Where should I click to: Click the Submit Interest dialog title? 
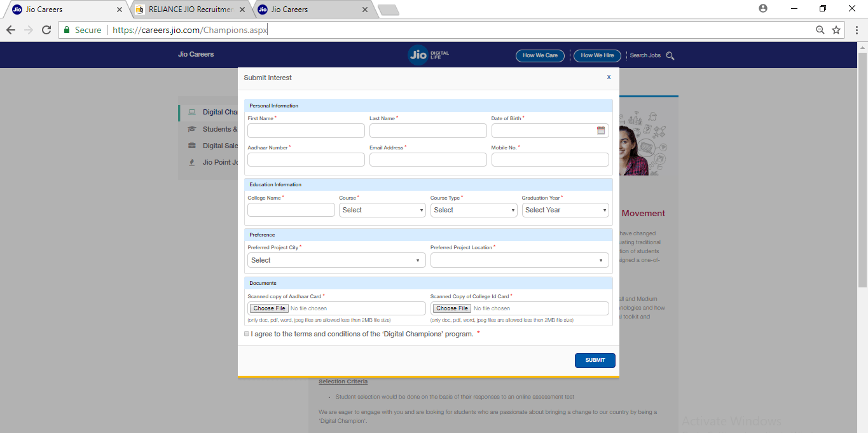pos(268,78)
